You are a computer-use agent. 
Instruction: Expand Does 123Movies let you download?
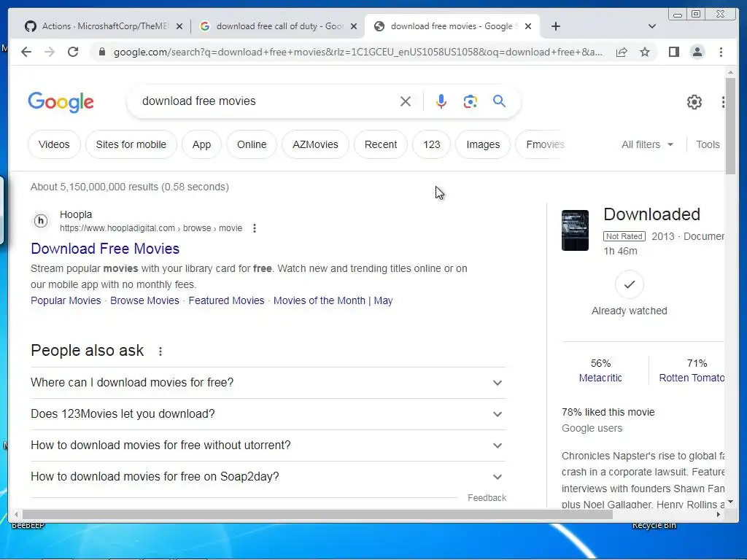click(268, 414)
